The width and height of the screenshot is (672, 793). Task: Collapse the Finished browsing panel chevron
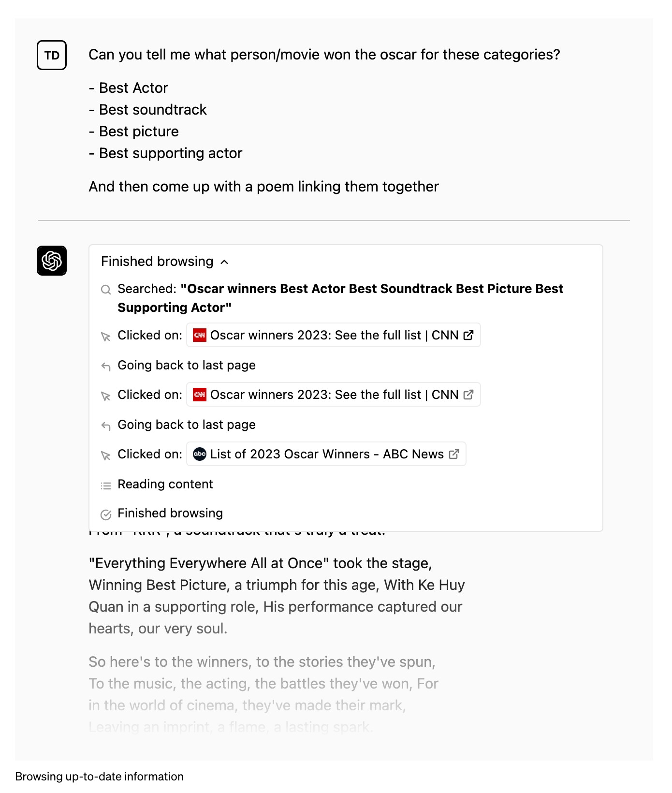click(x=224, y=262)
